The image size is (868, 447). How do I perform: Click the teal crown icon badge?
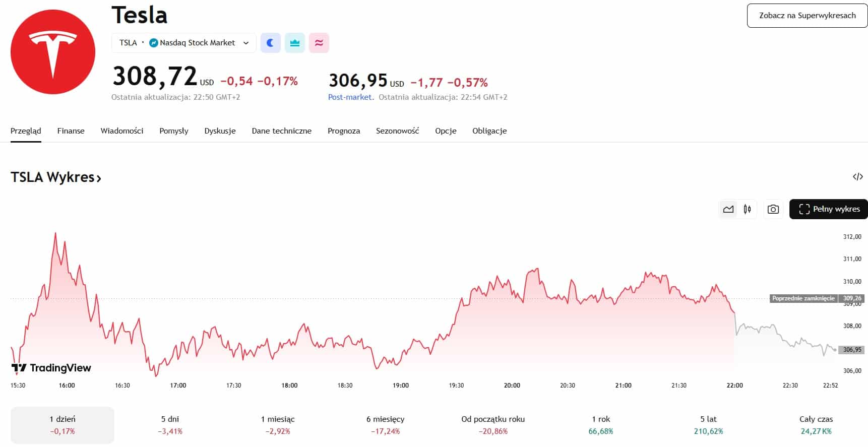tap(295, 43)
